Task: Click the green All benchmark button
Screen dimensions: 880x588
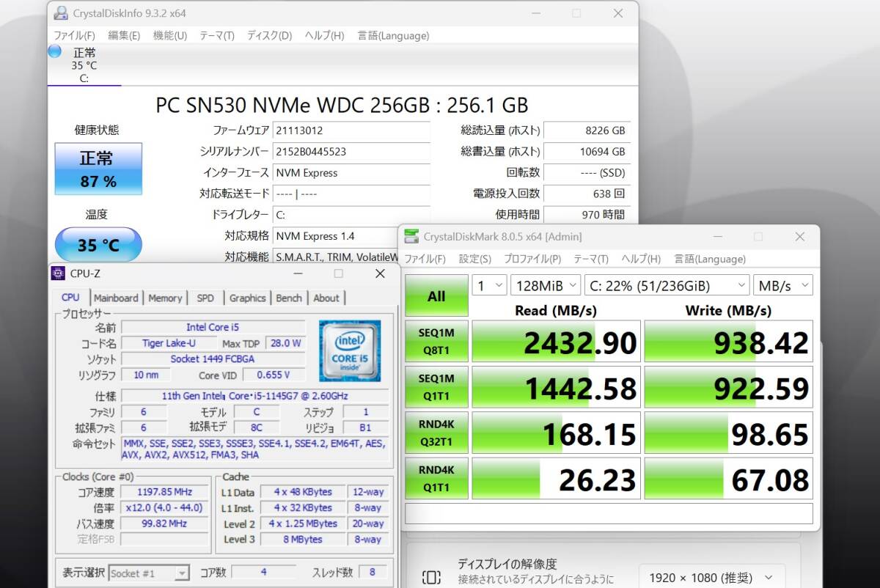Action: coord(436,295)
